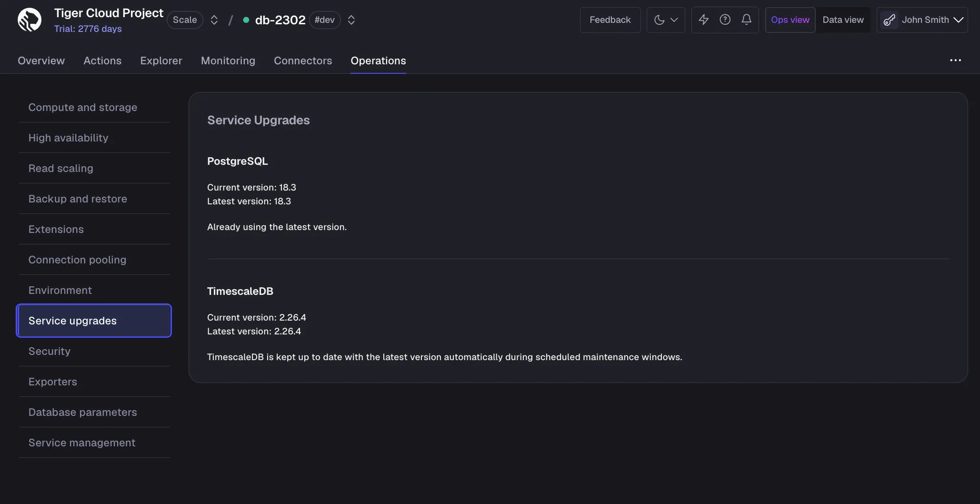The height and width of the screenshot is (504, 980).
Task: Click the TimescaleDB section heading
Action: tap(240, 291)
